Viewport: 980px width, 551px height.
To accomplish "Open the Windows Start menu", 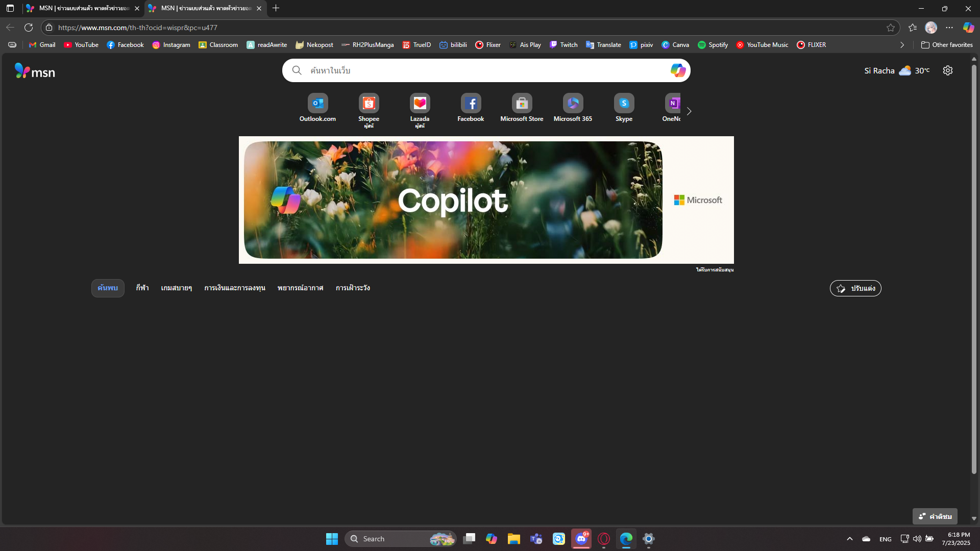I will click(x=332, y=539).
